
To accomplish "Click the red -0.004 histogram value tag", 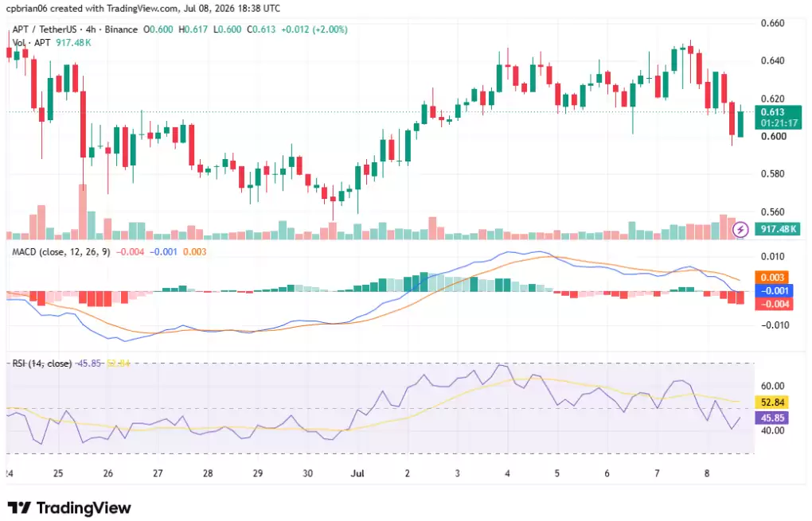I will [774, 304].
